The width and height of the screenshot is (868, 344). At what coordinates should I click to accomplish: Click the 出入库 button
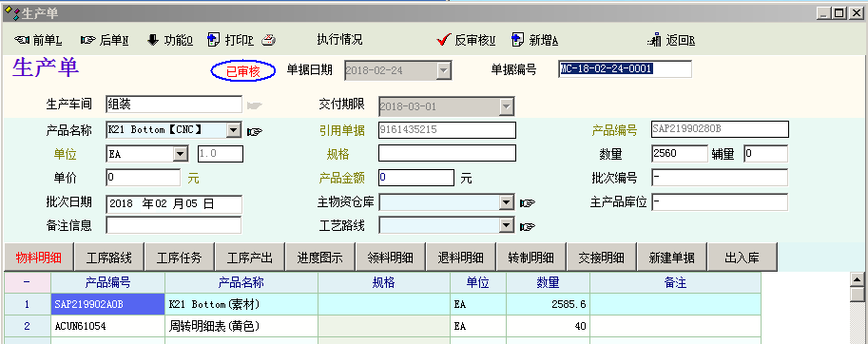coord(743,258)
